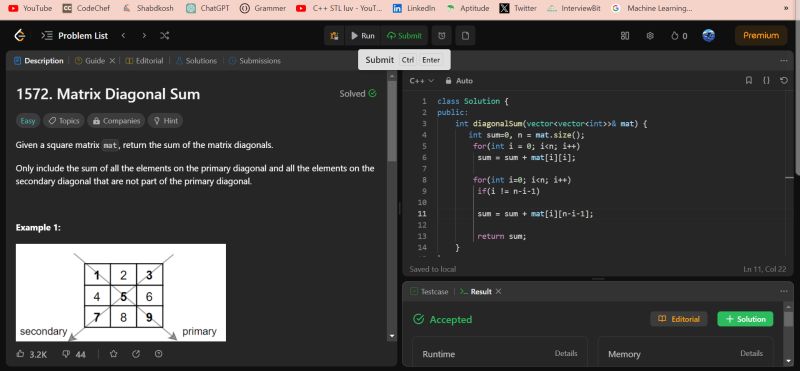Start the timer alarm clock icon

[x=442, y=36]
